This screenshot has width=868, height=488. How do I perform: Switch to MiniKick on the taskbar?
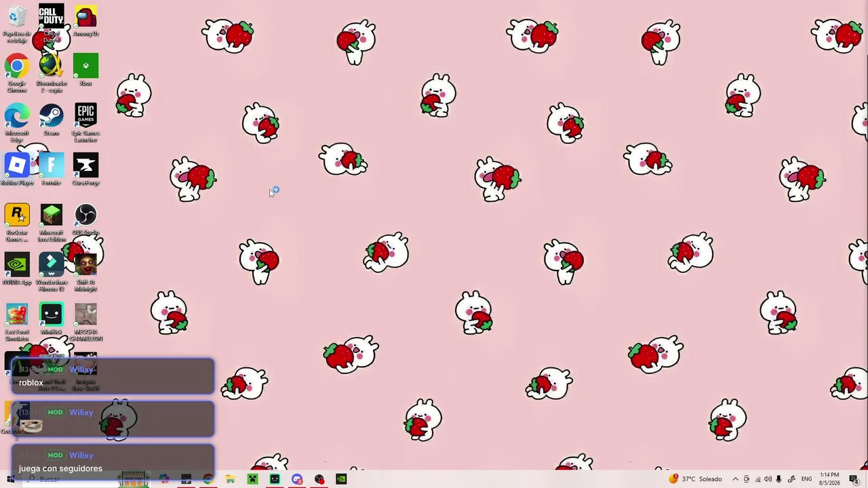[275, 479]
